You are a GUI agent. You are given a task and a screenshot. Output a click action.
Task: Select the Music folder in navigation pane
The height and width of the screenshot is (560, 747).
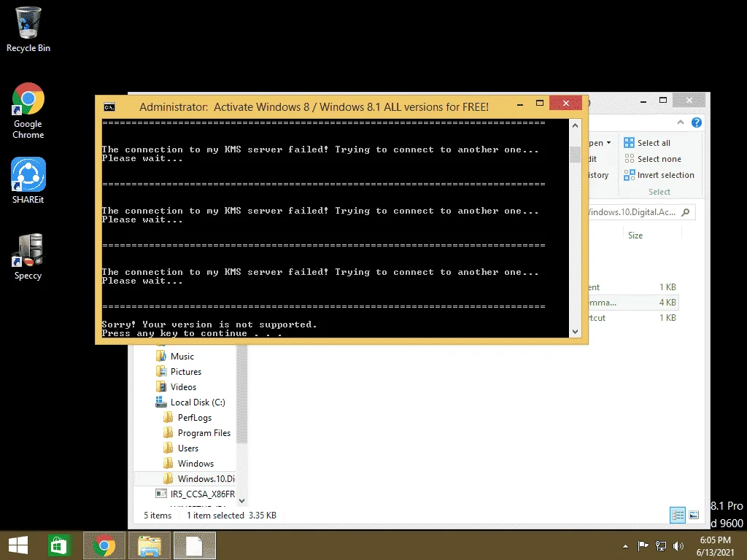click(182, 356)
